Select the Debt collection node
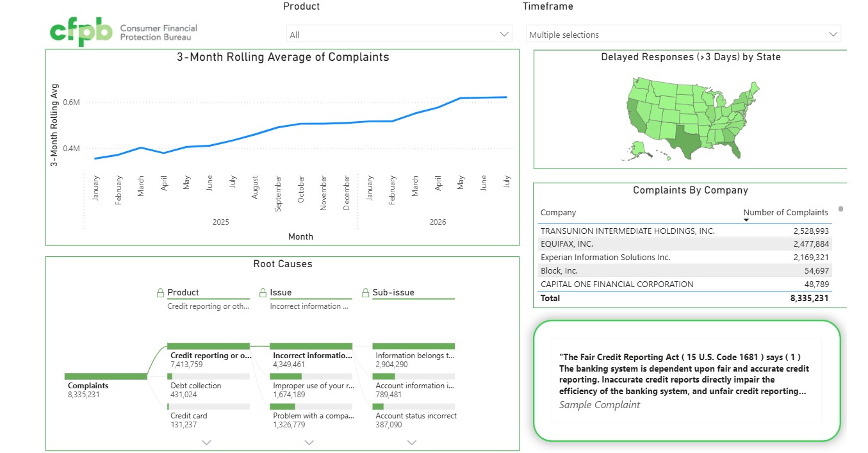This screenshot has width=868, height=453. 208,376
